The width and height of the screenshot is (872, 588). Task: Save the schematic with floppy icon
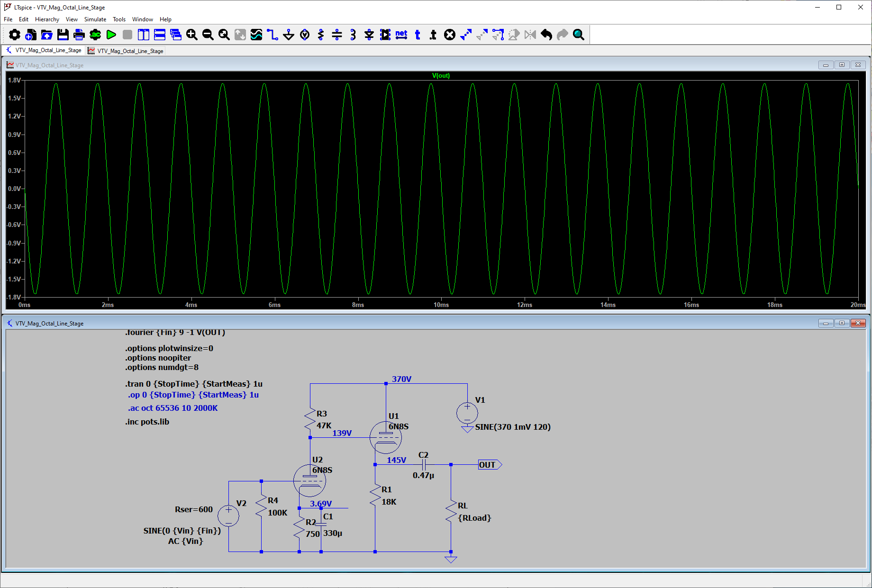tap(63, 35)
